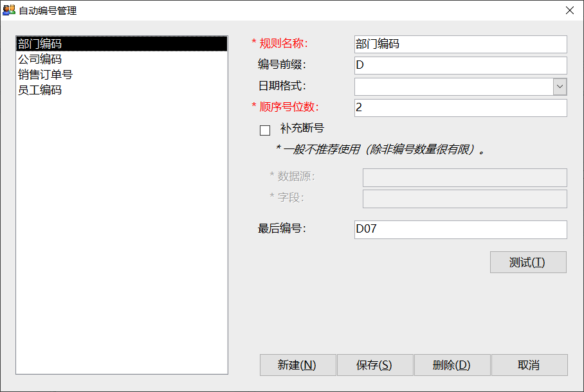584x392 pixels.
Task: Click the app icon in the title bar
Action: click(9, 10)
